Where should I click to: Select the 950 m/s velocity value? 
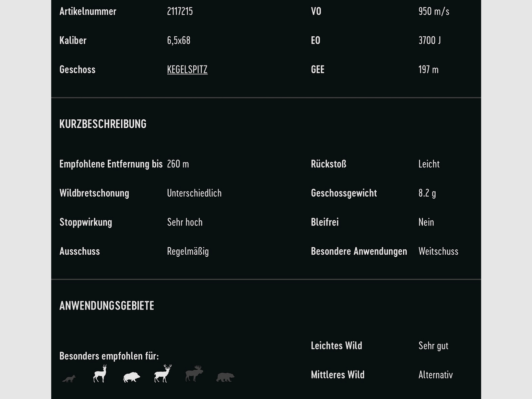(434, 11)
